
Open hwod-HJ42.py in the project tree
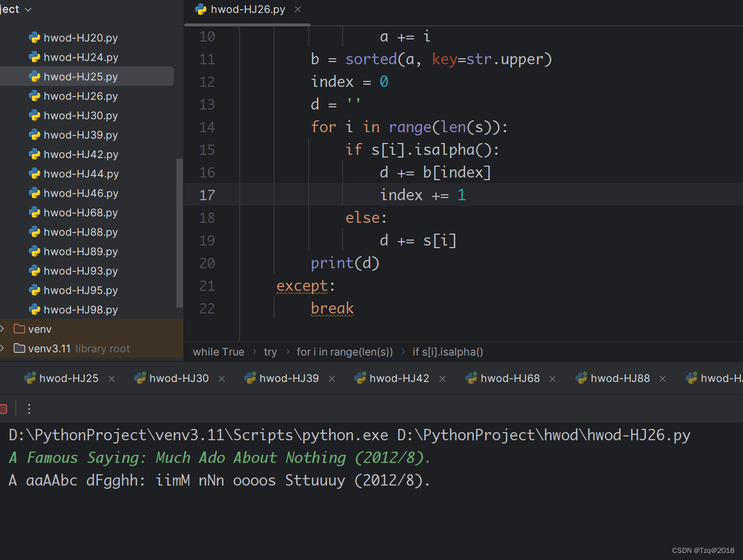80,154
